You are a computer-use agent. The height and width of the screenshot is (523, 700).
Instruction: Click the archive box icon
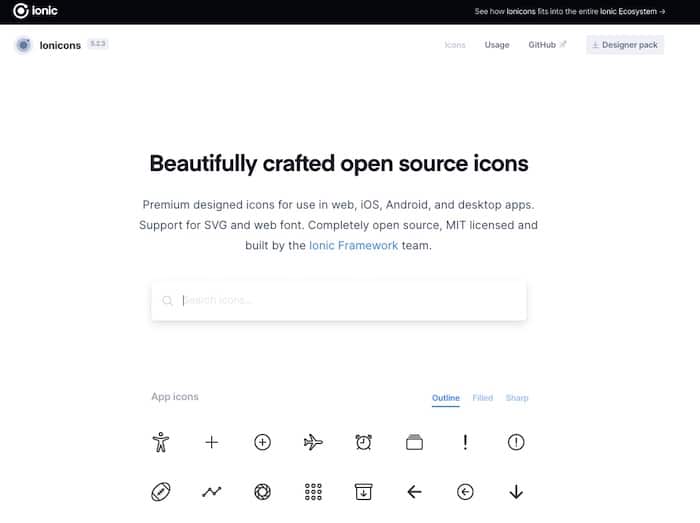pos(364,492)
